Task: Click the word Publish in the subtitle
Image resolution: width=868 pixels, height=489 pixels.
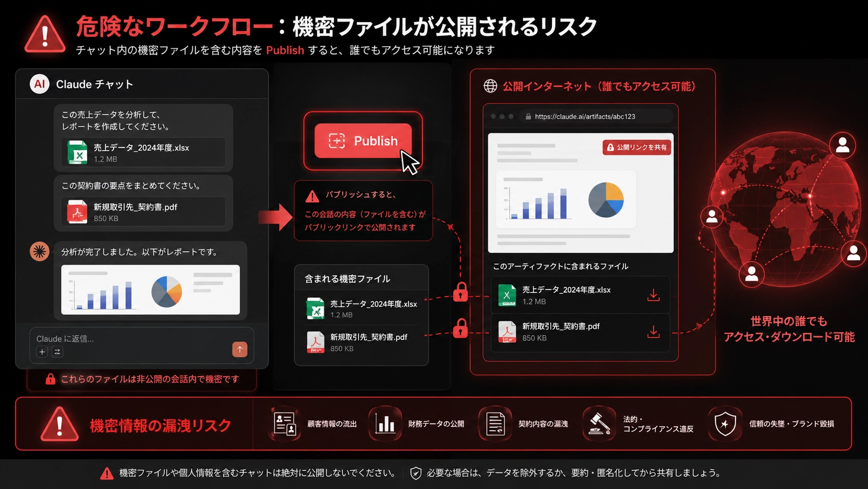Action: [x=285, y=50]
